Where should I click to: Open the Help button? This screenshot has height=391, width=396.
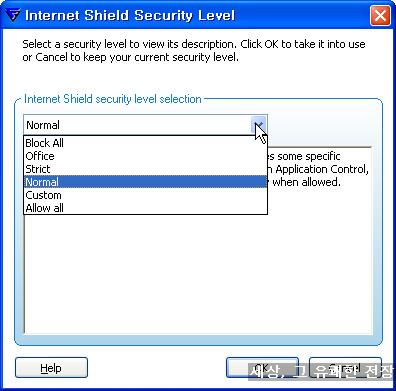coord(51,368)
